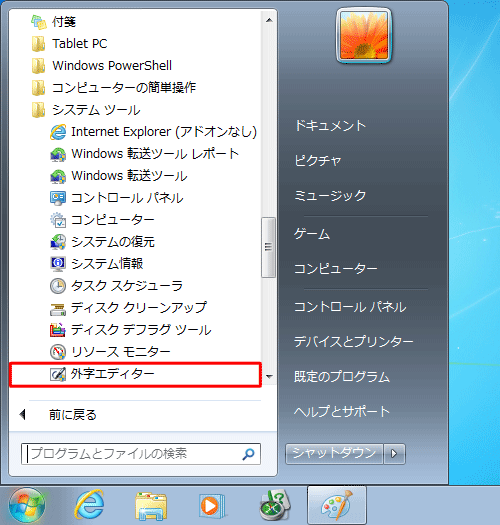Open Internet Explorer from taskbar
The width and height of the screenshot is (500, 525).
click(x=89, y=506)
